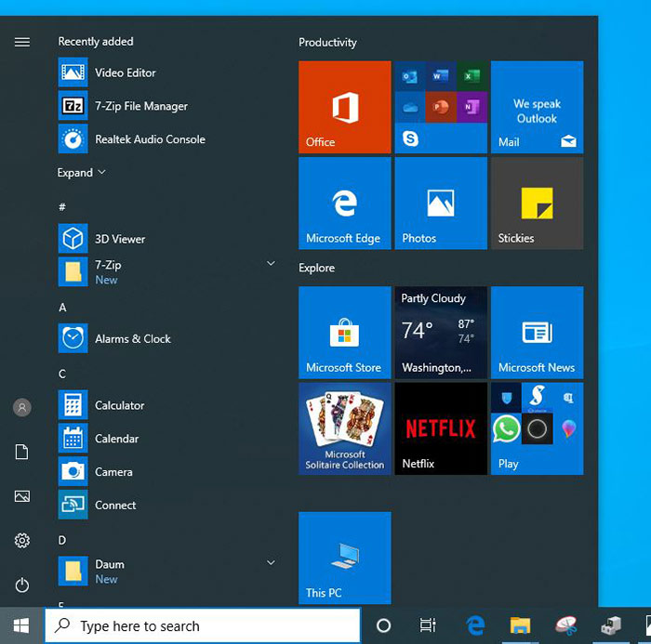The height and width of the screenshot is (644, 651).
Task: Launch the Camera app
Action: [x=166, y=471]
